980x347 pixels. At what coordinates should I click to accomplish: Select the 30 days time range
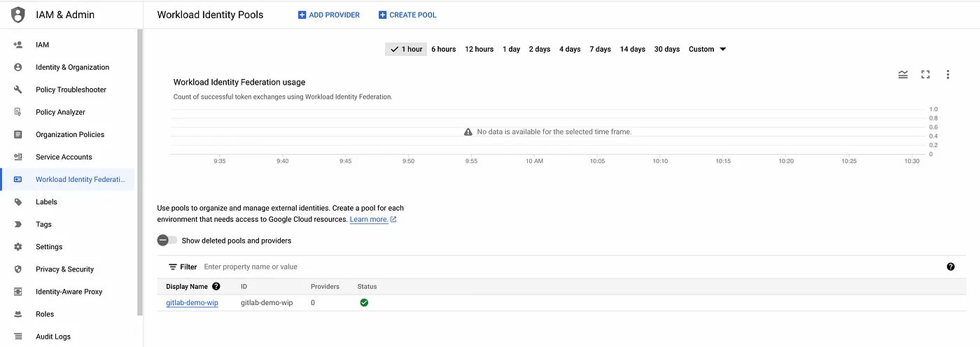click(667, 49)
